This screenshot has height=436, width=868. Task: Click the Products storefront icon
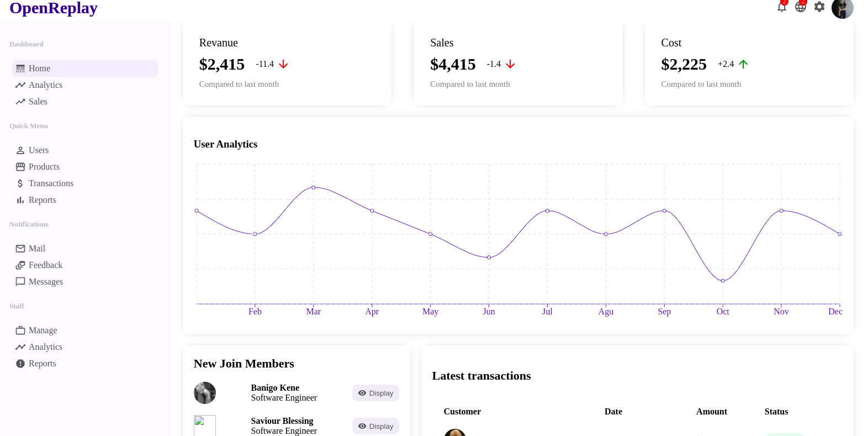(x=20, y=167)
